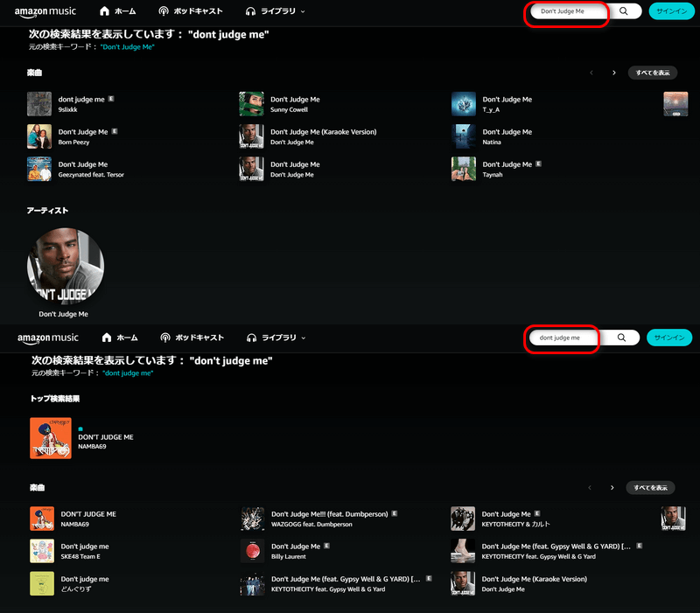Open ホーム in the lower header

(120, 338)
